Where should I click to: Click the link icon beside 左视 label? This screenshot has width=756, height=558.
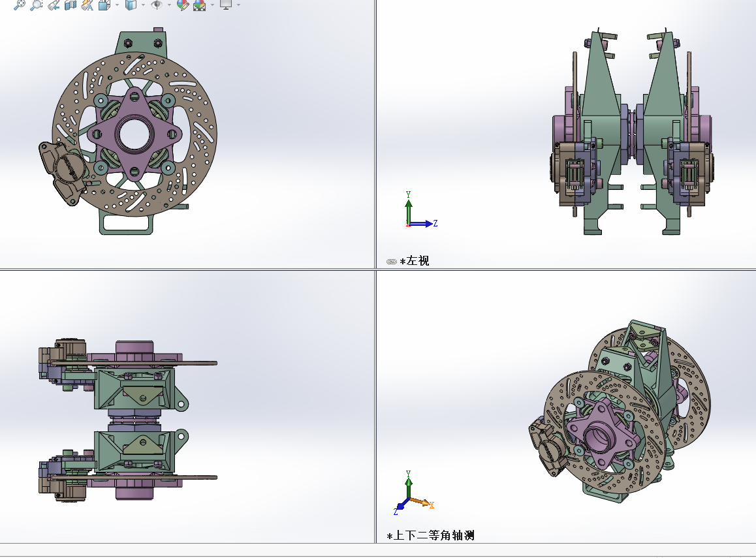click(x=392, y=262)
